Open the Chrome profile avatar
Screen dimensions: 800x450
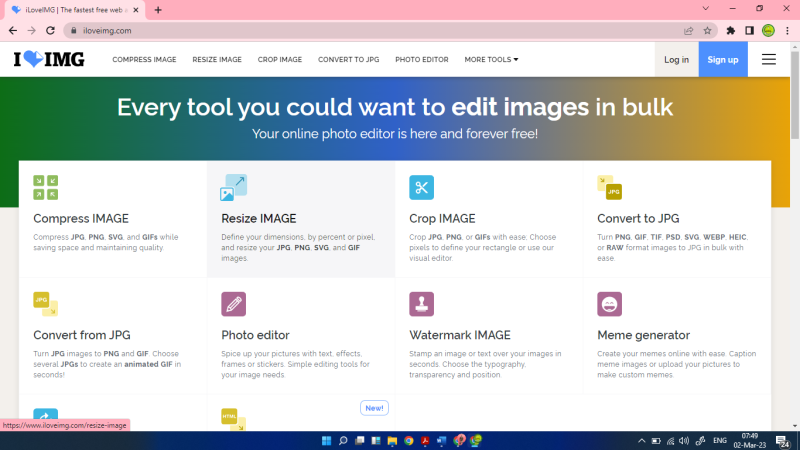pos(768,31)
